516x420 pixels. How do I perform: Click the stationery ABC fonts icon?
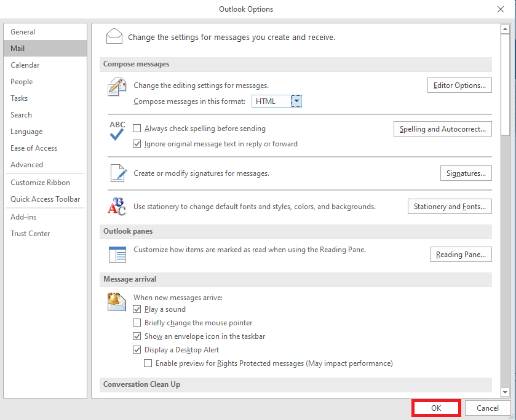[116, 206]
